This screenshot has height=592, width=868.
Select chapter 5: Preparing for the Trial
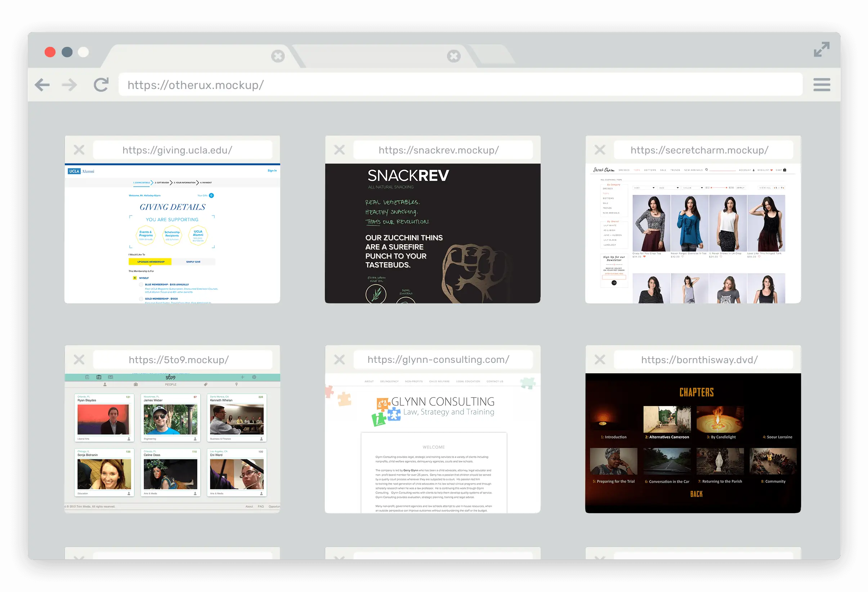click(x=614, y=466)
